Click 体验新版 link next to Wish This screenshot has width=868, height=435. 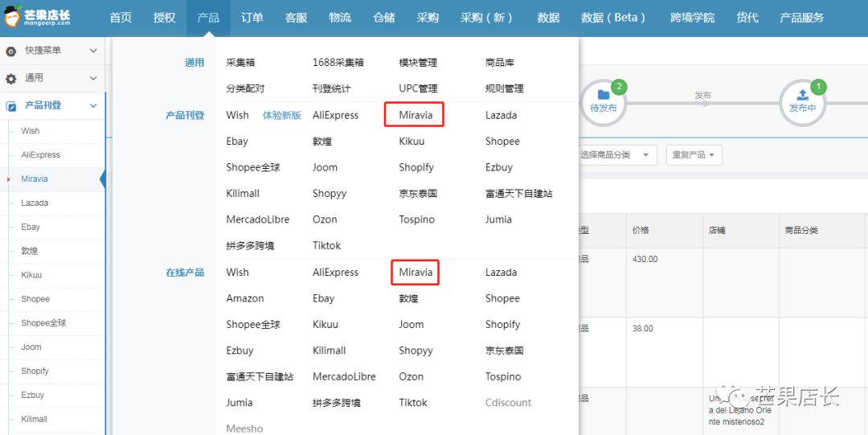pos(282,115)
